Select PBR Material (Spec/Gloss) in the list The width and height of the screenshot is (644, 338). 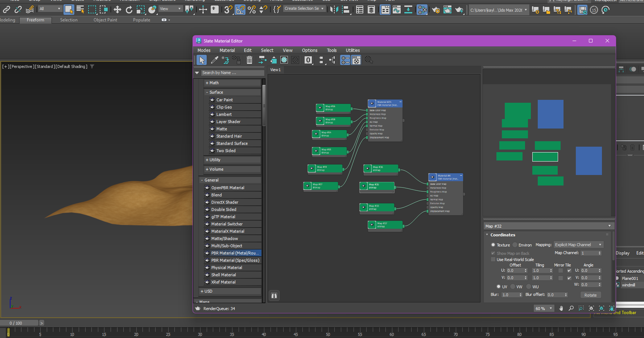pos(235,260)
